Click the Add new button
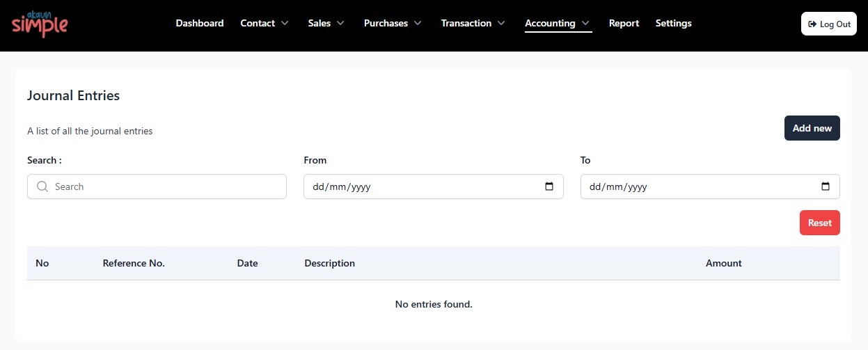868x350 pixels. pyautogui.click(x=812, y=128)
